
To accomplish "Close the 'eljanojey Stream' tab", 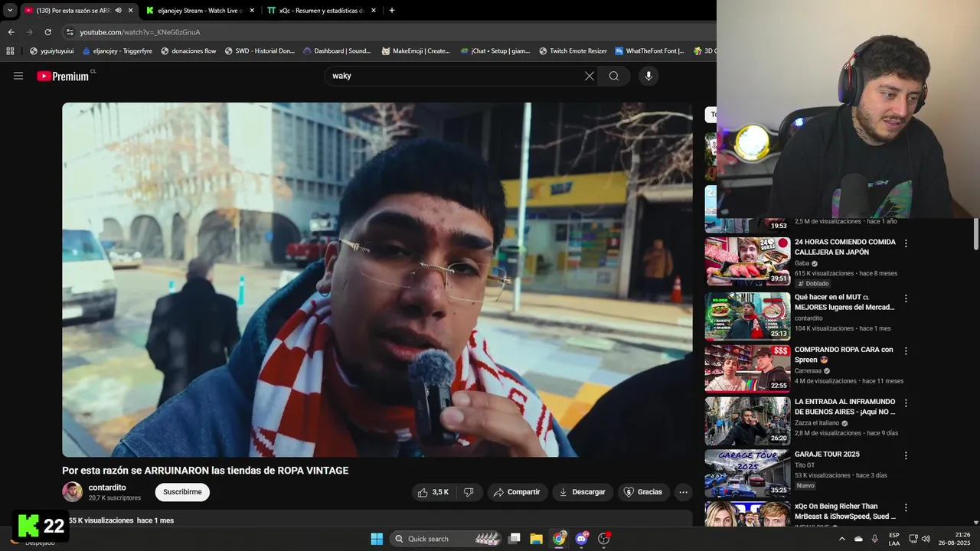I will click(252, 11).
